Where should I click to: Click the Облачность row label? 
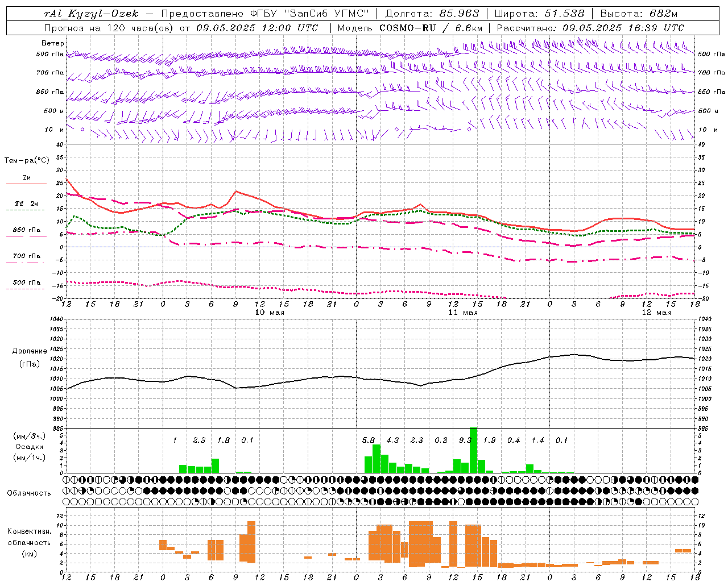29,493
